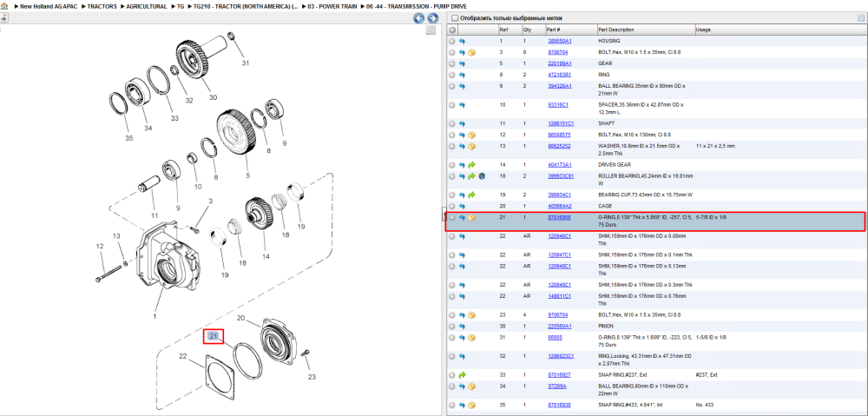Open part number link 87016927
This screenshot has width=868, height=416.
(559, 375)
